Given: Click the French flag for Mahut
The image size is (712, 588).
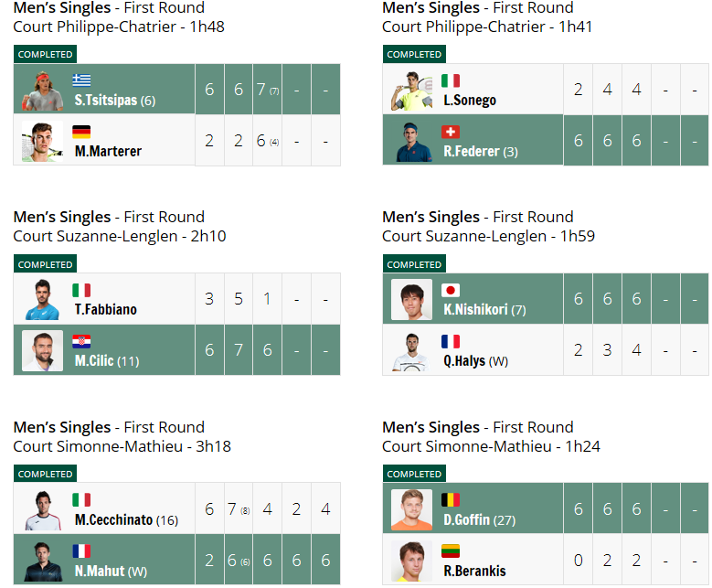Looking at the screenshot, I should tap(81, 551).
